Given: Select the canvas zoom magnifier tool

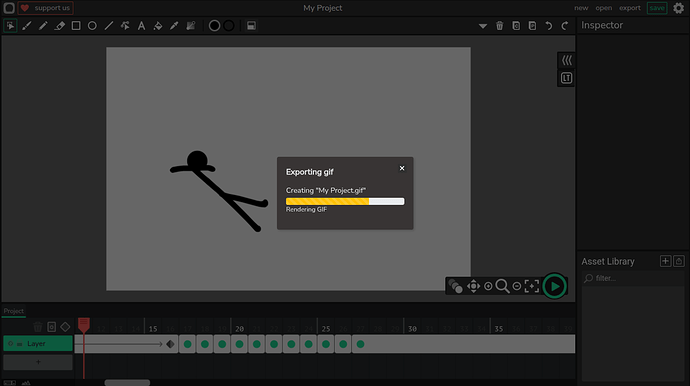Looking at the screenshot, I should tap(502, 286).
